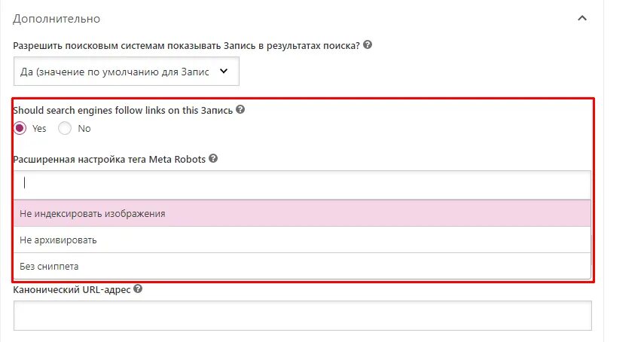Click the 'Расширенная настройка тега Meta Robots' label
The image size is (644, 342).
109,159
